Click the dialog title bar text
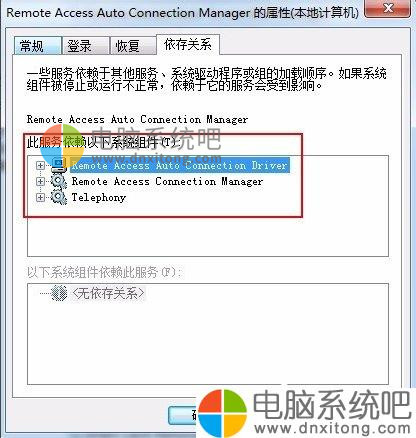 click(x=182, y=13)
